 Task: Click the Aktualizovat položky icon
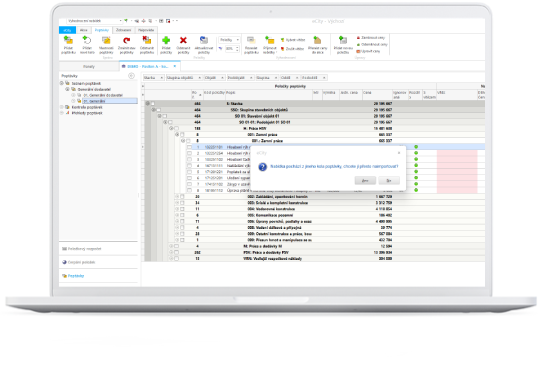204,41
